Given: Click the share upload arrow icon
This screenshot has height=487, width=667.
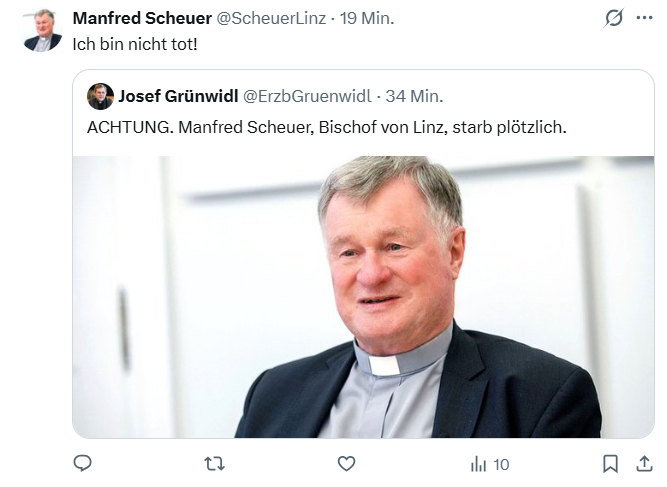Looking at the screenshot, I should pos(643,464).
